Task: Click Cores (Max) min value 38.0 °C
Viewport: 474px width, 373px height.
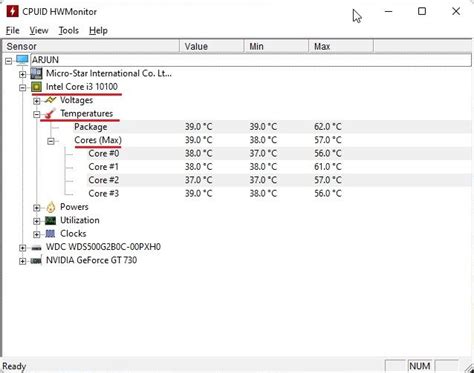Action: pyautogui.click(x=263, y=140)
